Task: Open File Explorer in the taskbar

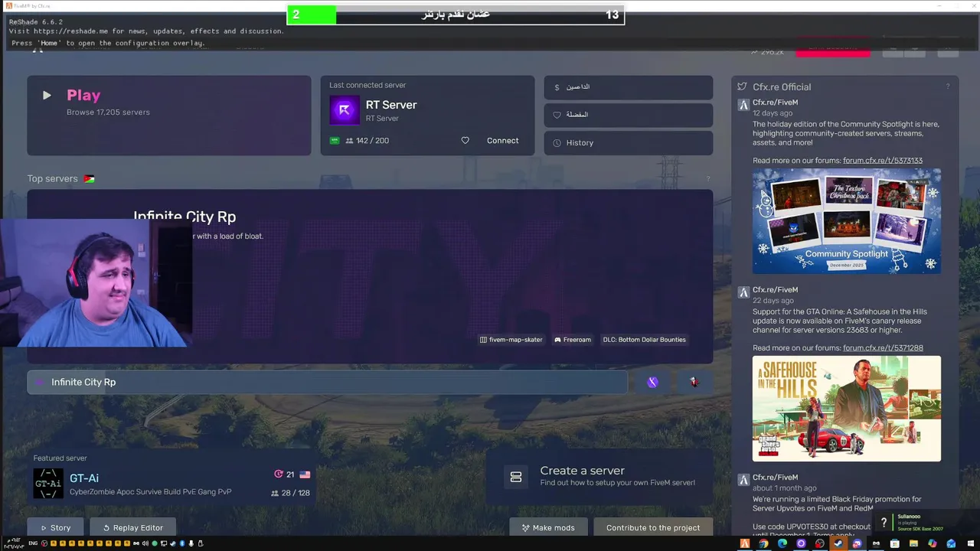Action: 913,543
